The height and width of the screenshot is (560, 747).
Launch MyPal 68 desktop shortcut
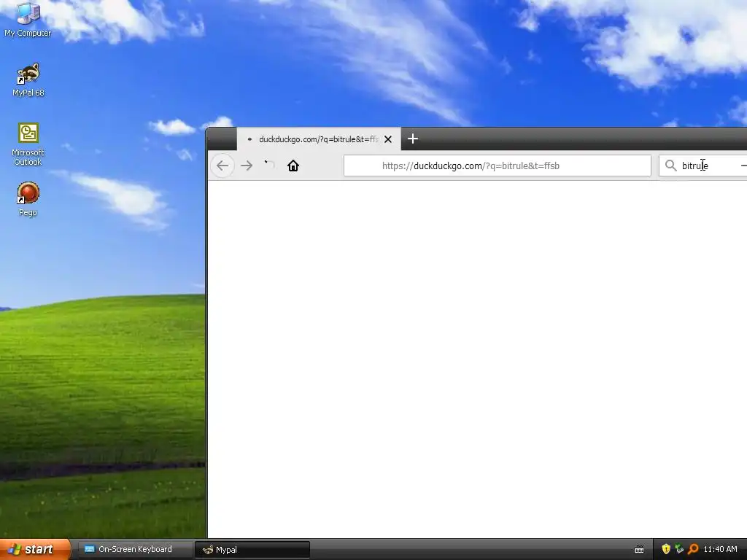tap(28, 80)
